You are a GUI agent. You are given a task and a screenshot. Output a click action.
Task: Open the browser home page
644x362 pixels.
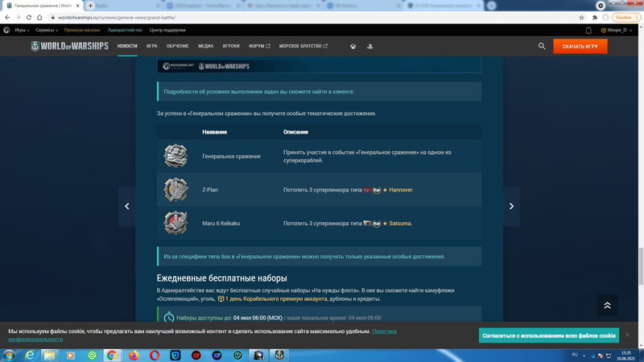pos(39,17)
